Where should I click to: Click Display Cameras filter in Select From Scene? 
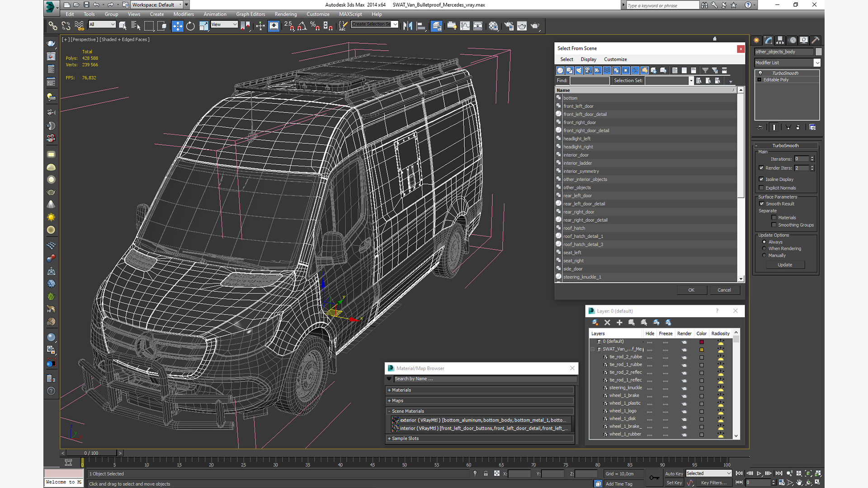pyautogui.click(x=588, y=70)
